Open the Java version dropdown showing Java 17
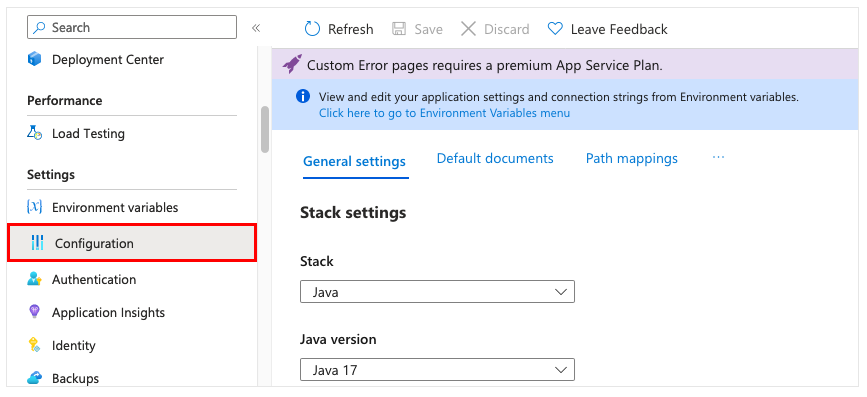The image size is (867, 397). 437,369
